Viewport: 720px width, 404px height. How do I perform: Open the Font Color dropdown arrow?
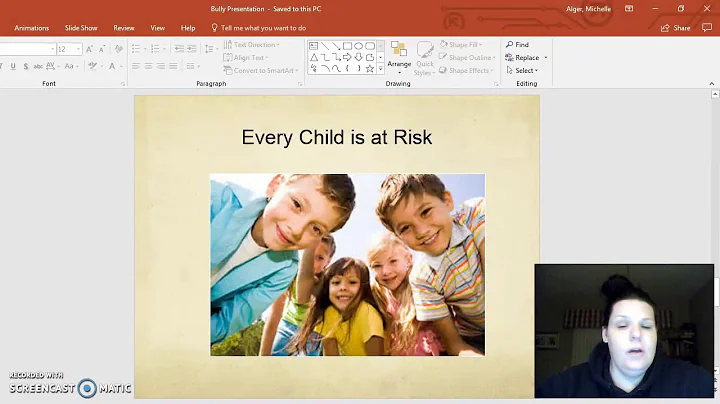[x=121, y=66]
